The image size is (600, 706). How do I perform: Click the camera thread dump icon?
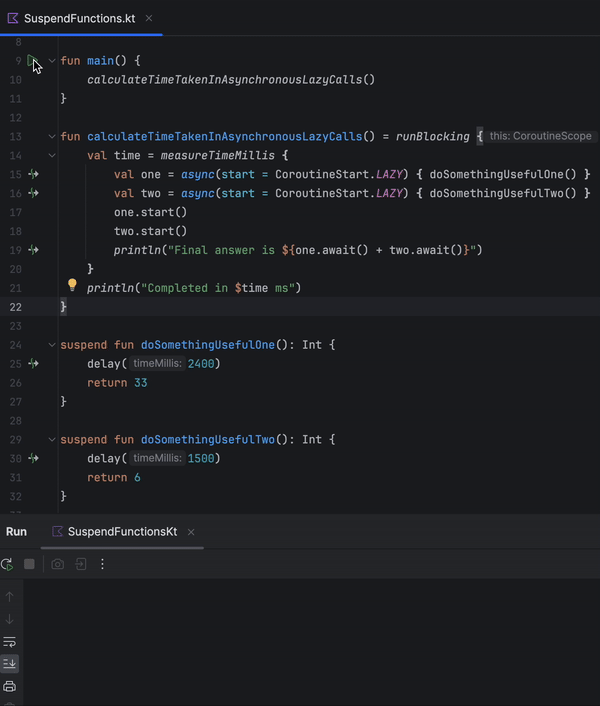click(58, 564)
